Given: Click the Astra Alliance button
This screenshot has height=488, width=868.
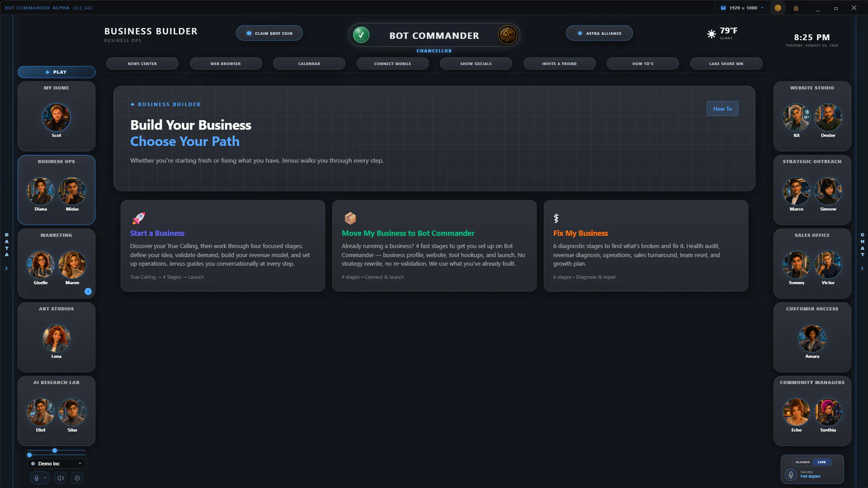Looking at the screenshot, I should pos(599,33).
